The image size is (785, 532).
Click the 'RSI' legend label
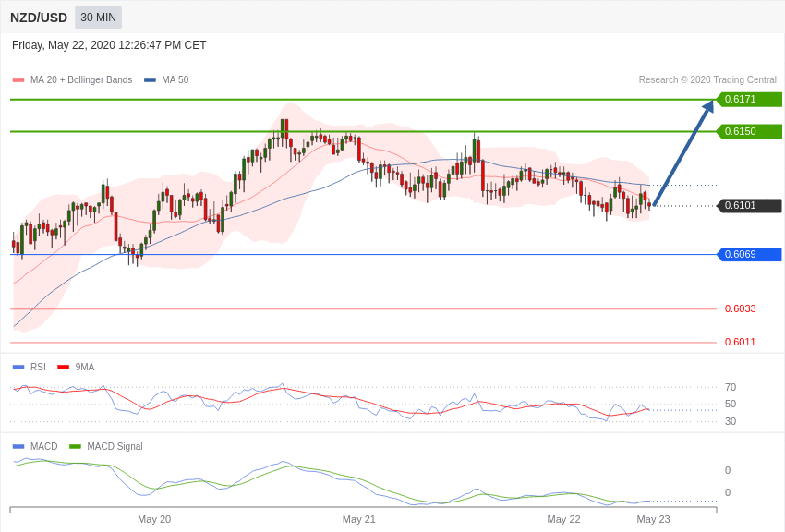tap(38, 367)
